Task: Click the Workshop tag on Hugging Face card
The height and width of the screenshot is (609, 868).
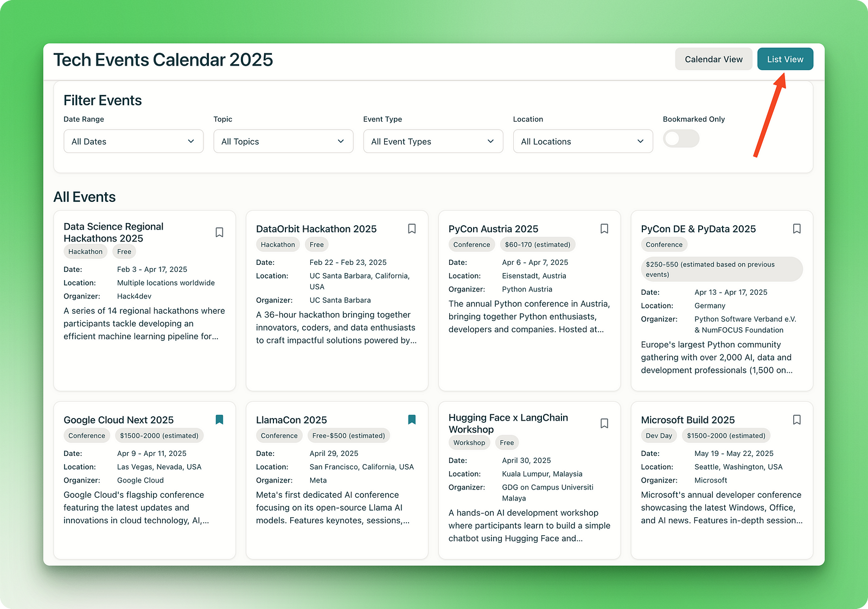Action: pyautogui.click(x=469, y=443)
